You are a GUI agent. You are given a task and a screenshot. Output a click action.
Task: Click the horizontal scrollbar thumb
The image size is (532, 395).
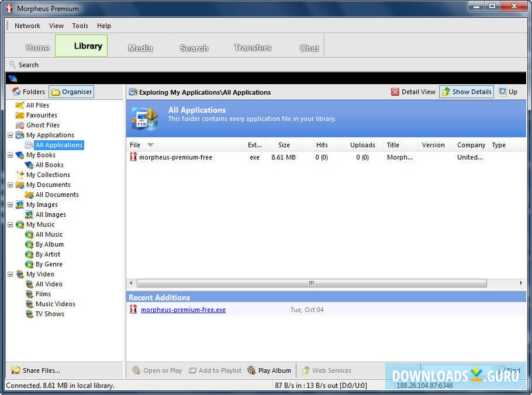click(x=312, y=283)
